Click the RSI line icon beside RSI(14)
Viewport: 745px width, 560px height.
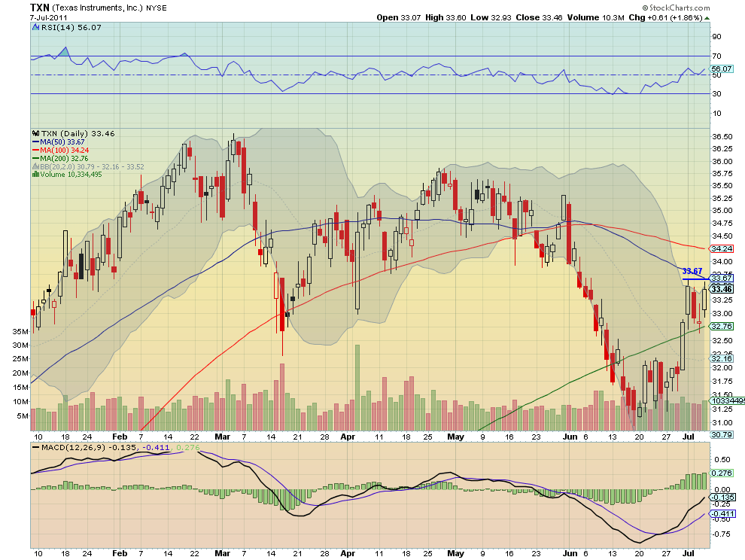click(x=35, y=28)
